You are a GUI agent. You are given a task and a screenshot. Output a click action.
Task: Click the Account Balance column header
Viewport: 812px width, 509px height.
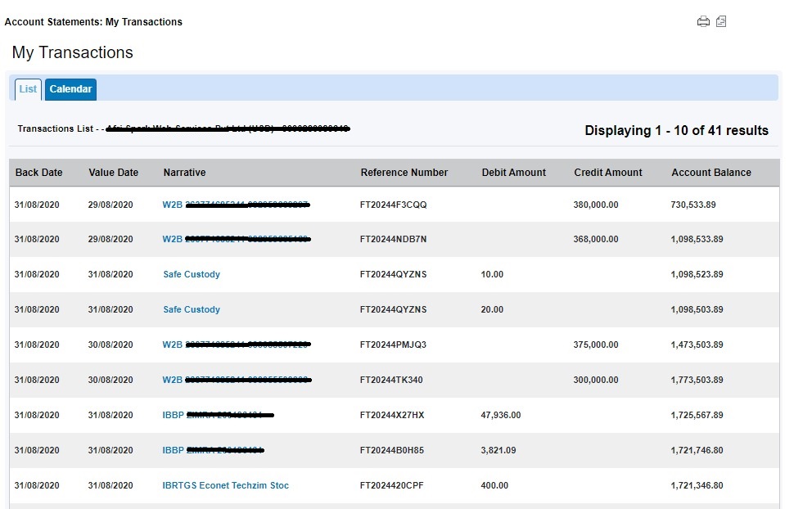(x=710, y=173)
